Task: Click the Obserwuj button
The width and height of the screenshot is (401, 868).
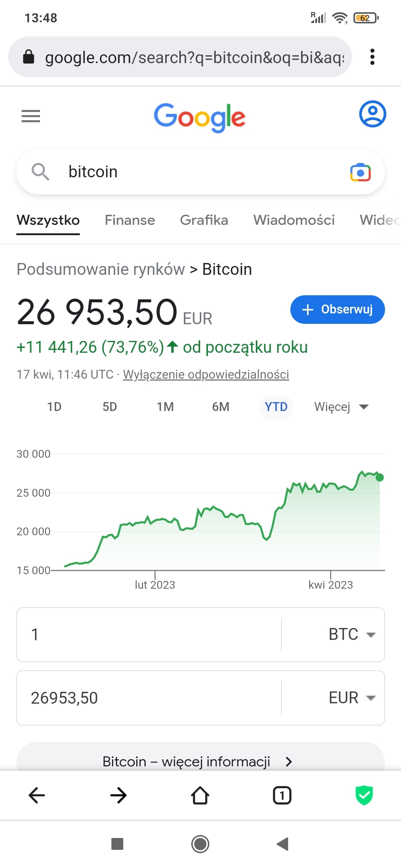Action: click(337, 309)
